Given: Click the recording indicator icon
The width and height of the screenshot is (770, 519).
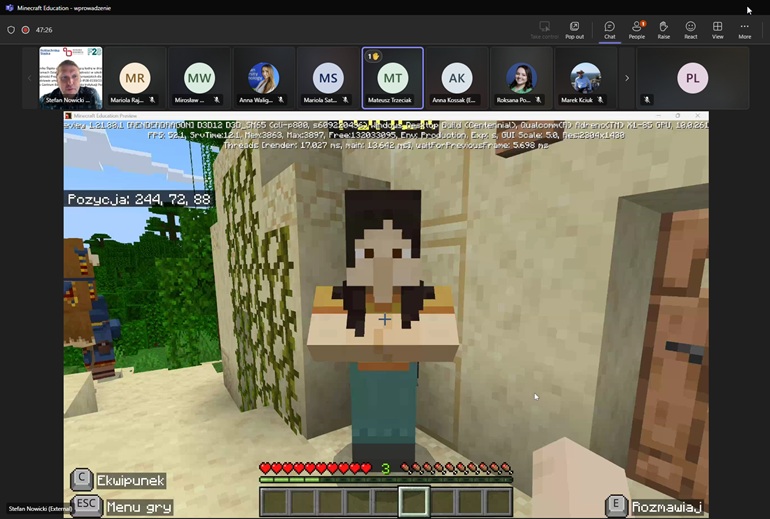Looking at the screenshot, I should [x=26, y=30].
